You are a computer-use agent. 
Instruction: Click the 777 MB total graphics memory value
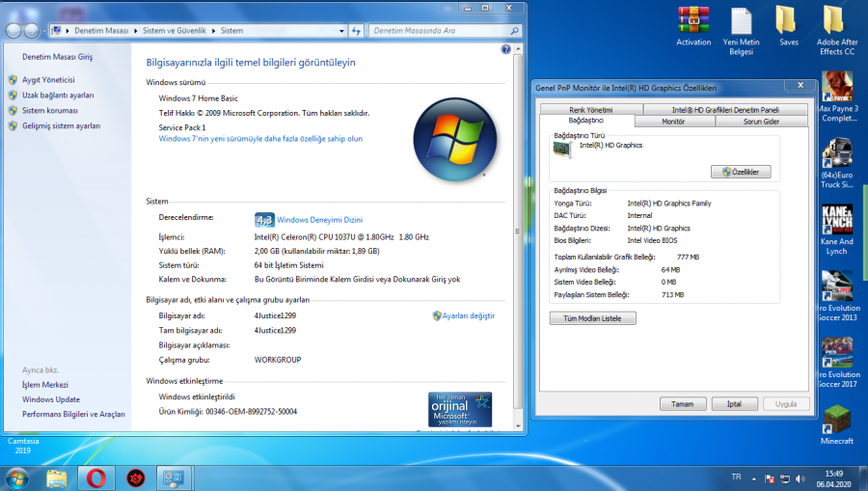click(688, 257)
